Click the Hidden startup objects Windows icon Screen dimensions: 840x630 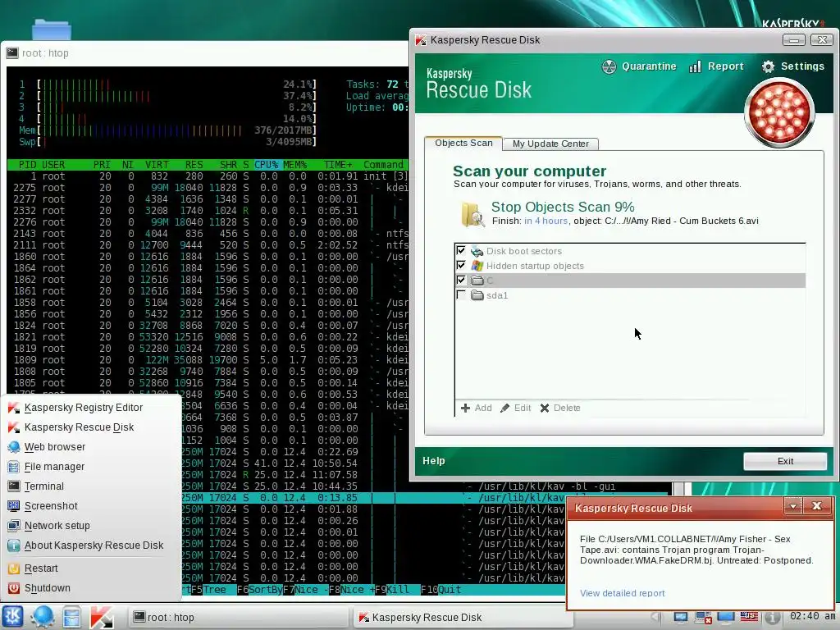pyautogui.click(x=477, y=266)
